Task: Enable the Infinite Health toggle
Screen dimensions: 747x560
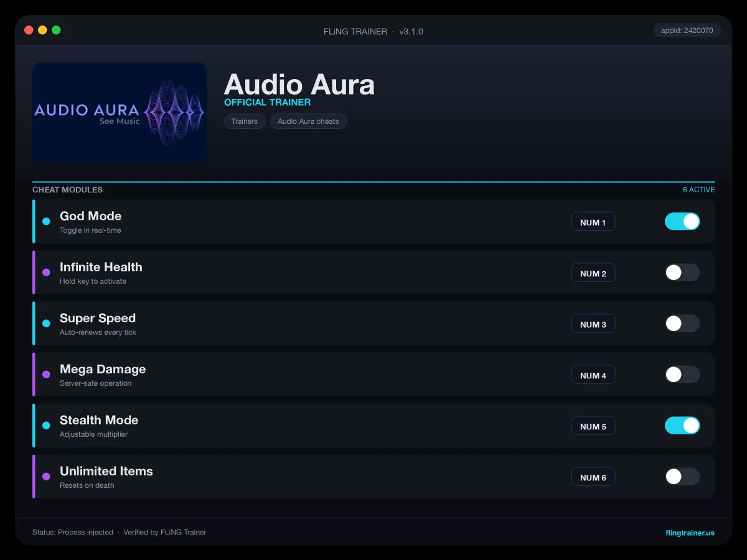Action: [x=682, y=273]
